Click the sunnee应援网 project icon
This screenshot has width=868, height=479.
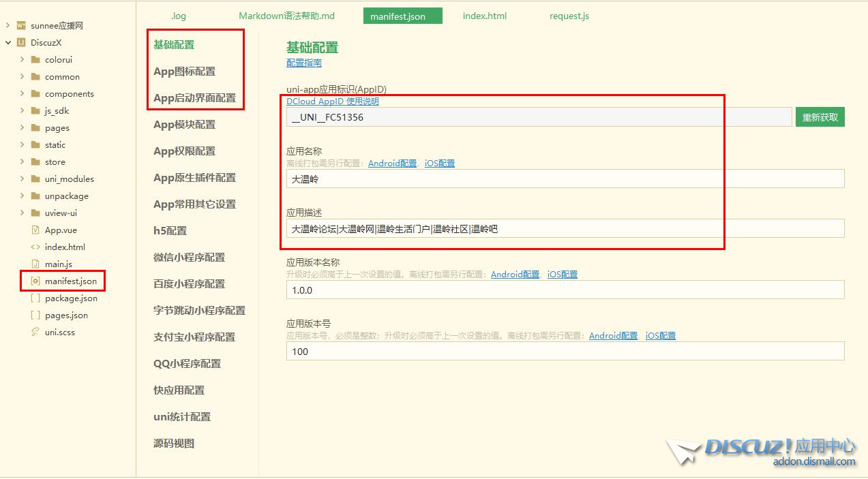click(x=21, y=26)
